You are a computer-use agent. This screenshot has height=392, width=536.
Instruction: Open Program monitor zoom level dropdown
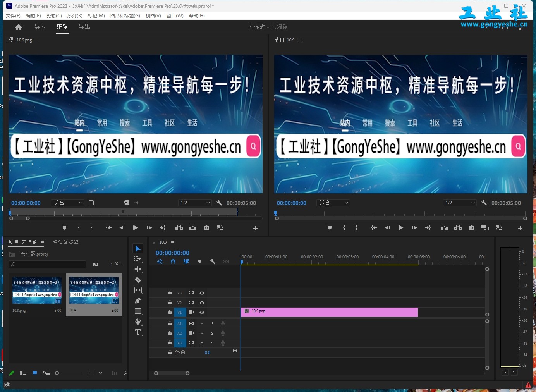click(x=333, y=203)
